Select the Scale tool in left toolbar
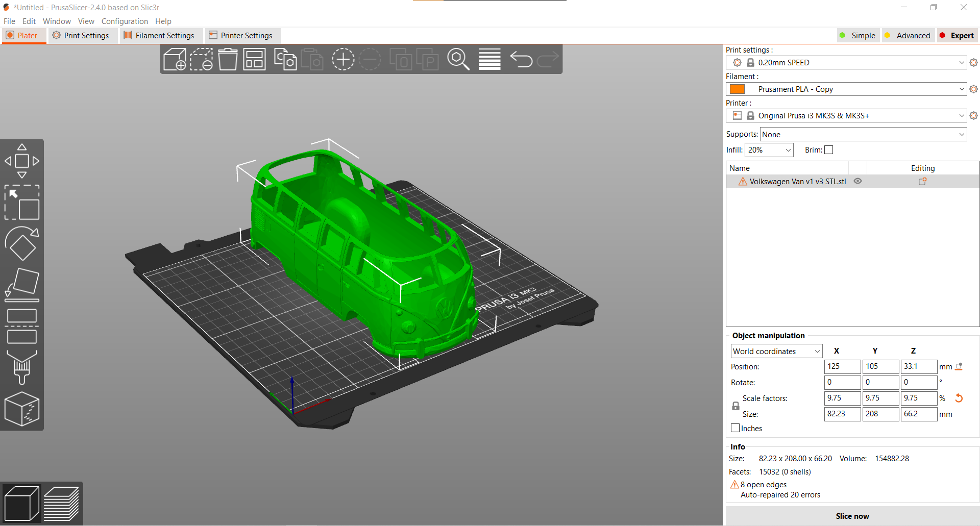 coord(22,203)
